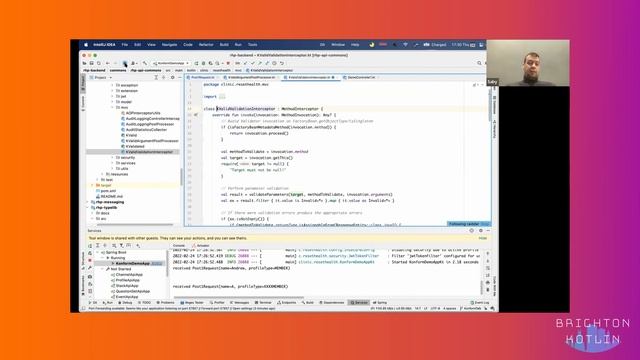Toggle soft-wrap in console side toolbar

(x=488, y=268)
